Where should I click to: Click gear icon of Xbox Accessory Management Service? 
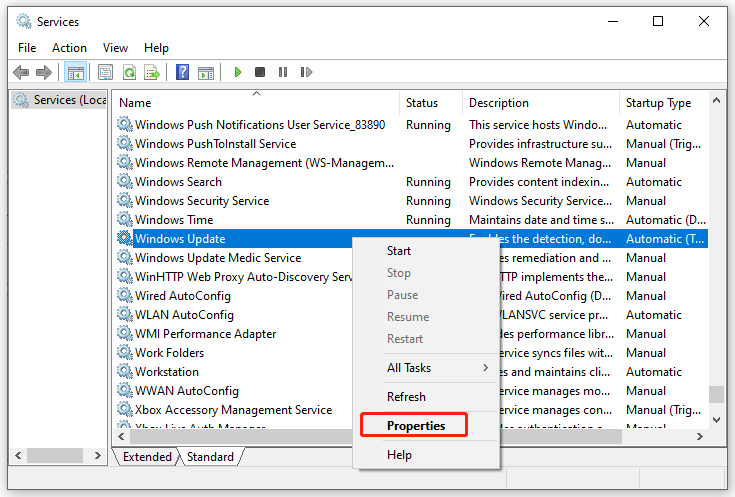[125, 409]
